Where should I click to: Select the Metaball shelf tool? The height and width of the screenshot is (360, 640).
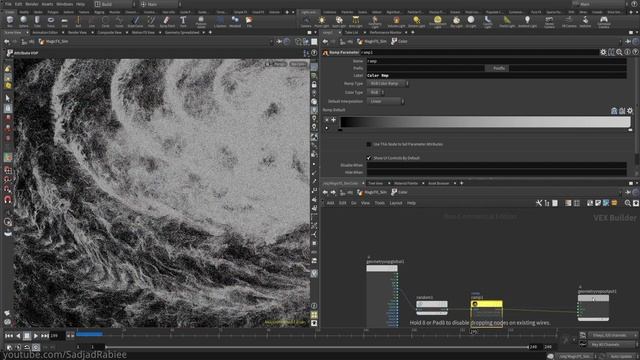(235, 21)
